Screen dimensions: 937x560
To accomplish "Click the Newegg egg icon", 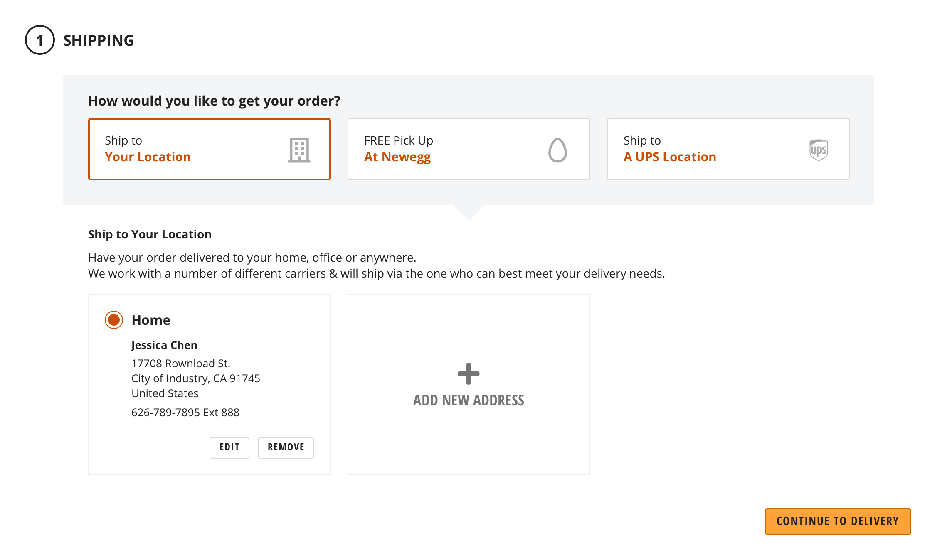I will (x=557, y=150).
